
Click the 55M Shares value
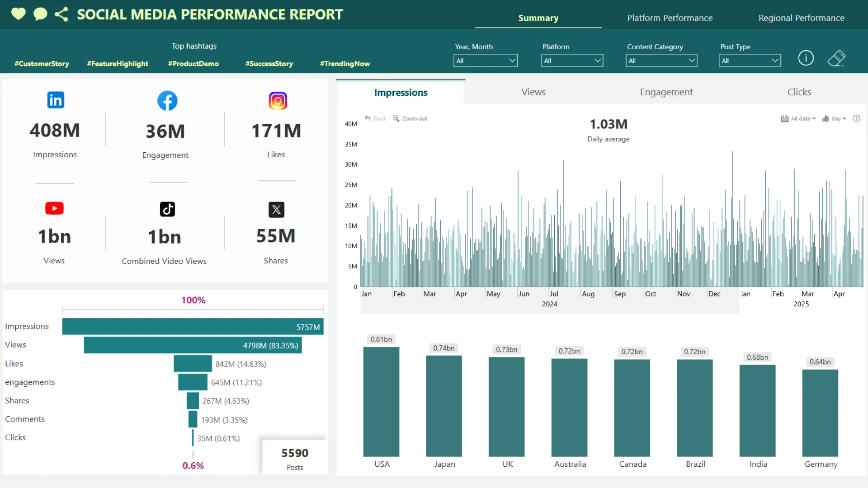[x=276, y=236]
